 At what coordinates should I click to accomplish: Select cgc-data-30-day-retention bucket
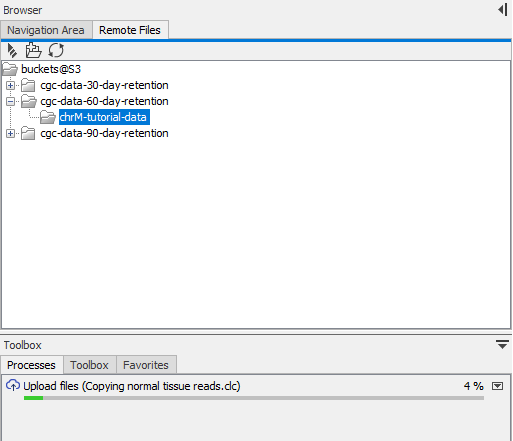pyautogui.click(x=104, y=85)
